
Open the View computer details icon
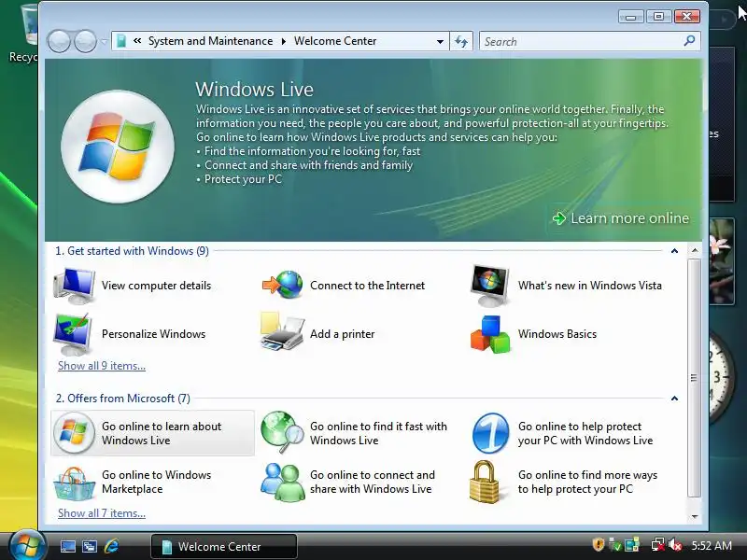pos(74,286)
